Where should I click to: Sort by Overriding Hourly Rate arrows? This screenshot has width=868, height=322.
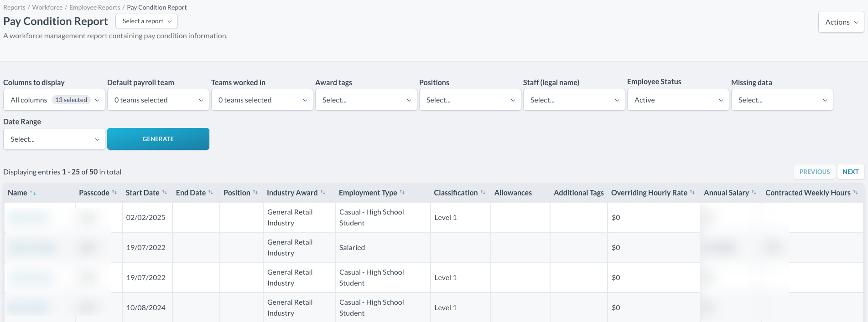click(x=692, y=193)
